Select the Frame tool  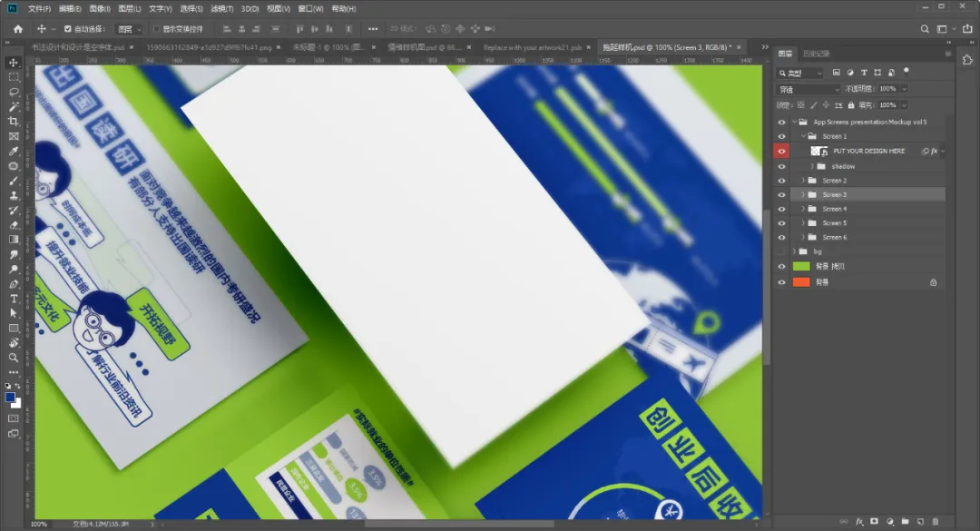click(x=13, y=136)
